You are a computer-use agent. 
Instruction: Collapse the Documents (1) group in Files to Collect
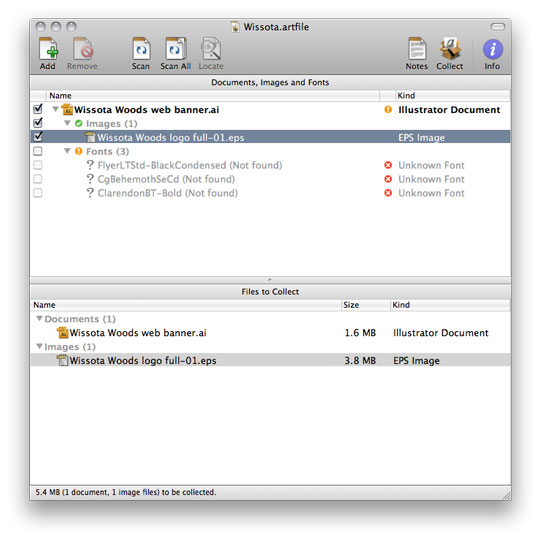click(40, 319)
